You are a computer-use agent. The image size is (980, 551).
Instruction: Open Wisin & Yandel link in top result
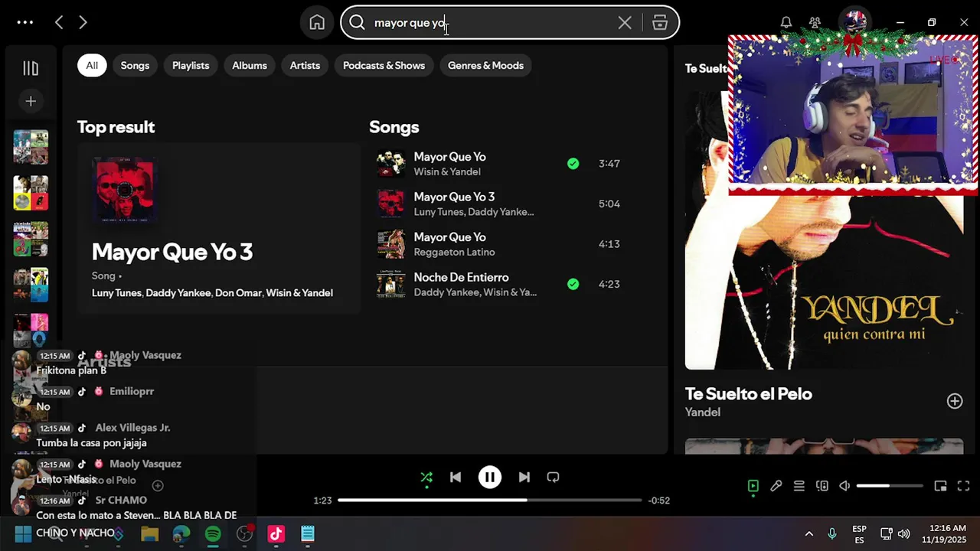pos(299,293)
